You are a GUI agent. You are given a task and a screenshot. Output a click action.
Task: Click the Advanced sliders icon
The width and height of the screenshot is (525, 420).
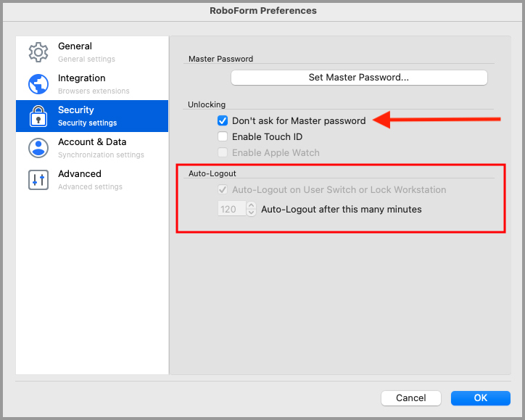coord(38,180)
